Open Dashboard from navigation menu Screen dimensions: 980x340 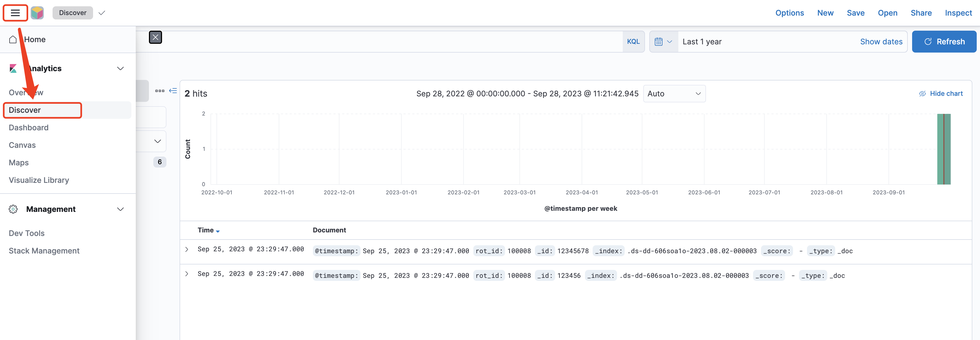point(28,128)
